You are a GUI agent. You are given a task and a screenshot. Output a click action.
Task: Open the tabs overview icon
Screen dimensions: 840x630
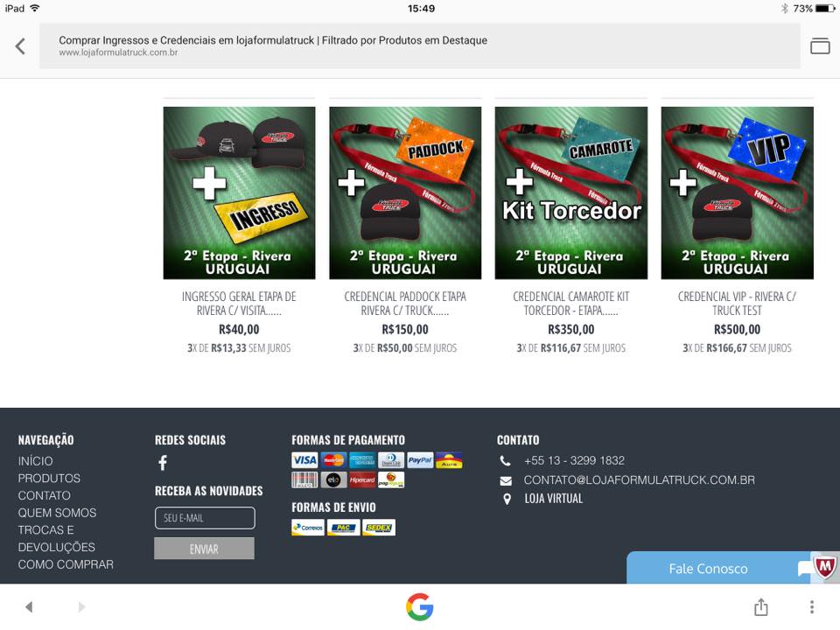[x=820, y=46]
